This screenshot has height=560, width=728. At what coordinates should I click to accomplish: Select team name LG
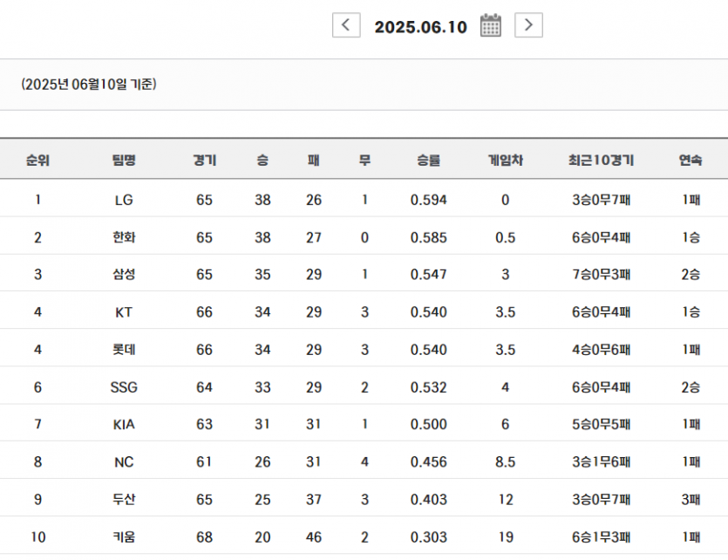click(124, 200)
